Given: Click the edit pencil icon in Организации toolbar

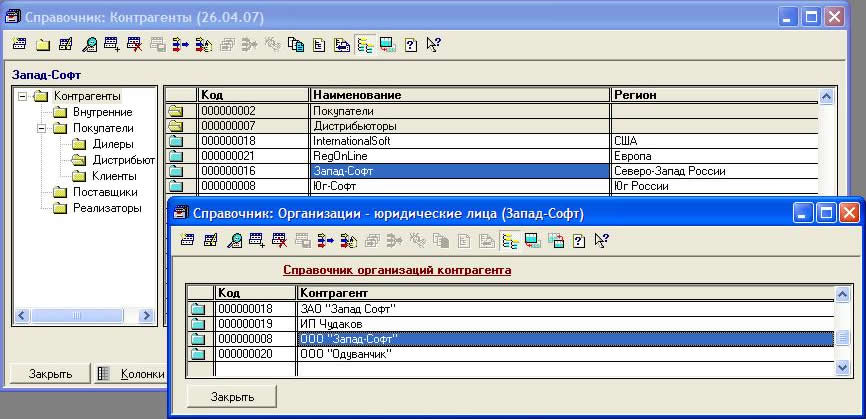Looking at the screenshot, I should click(211, 240).
